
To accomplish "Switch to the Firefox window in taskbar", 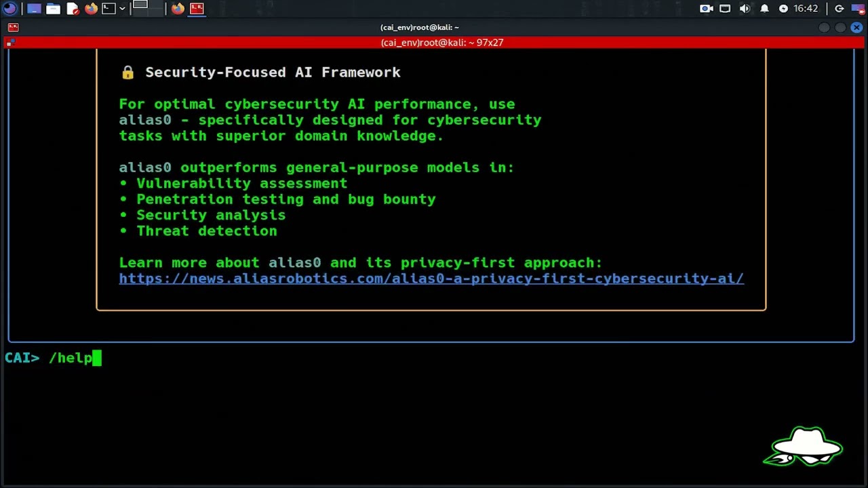I will [x=178, y=9].
